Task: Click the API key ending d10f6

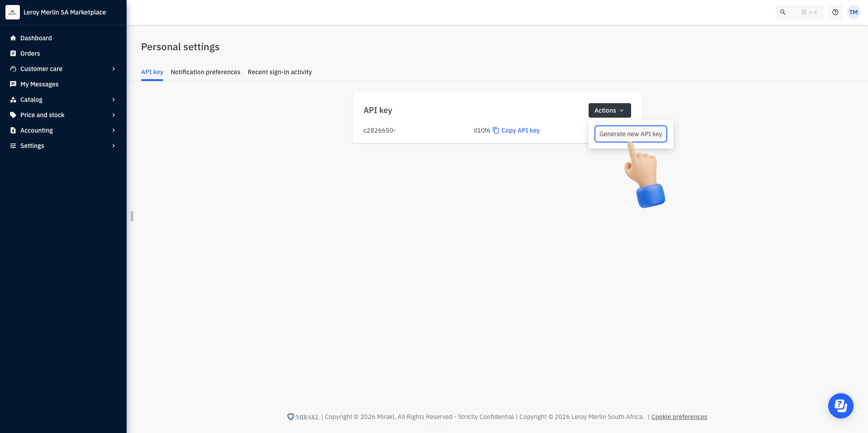Action: [x=482, y=130]
